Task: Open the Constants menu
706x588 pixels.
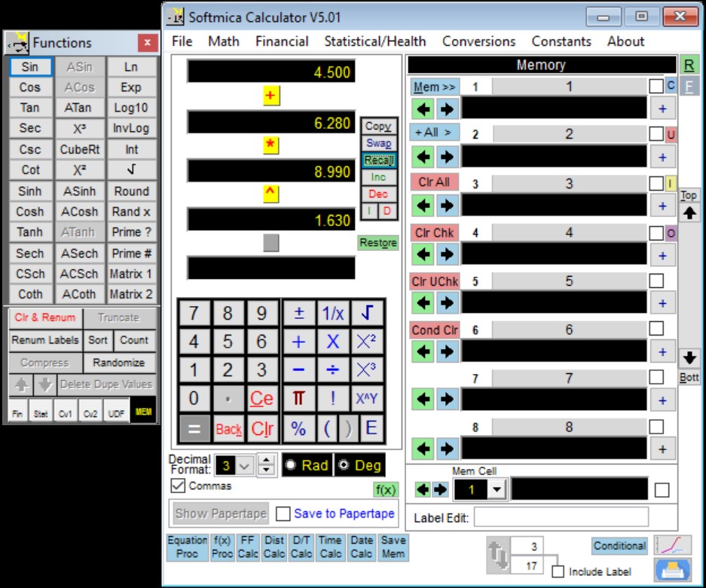Action: 561,41
